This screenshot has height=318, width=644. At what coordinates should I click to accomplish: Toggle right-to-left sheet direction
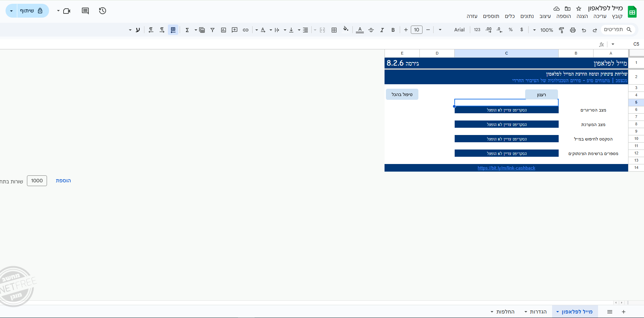pyautogui.click(x=173, y=30)
